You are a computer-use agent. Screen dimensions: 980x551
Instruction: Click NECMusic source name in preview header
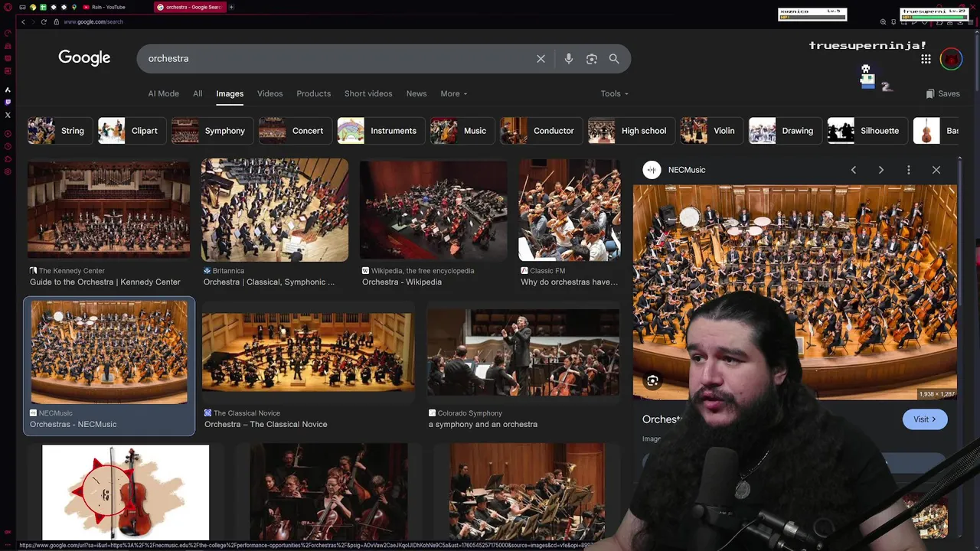(x=687, y=170)
